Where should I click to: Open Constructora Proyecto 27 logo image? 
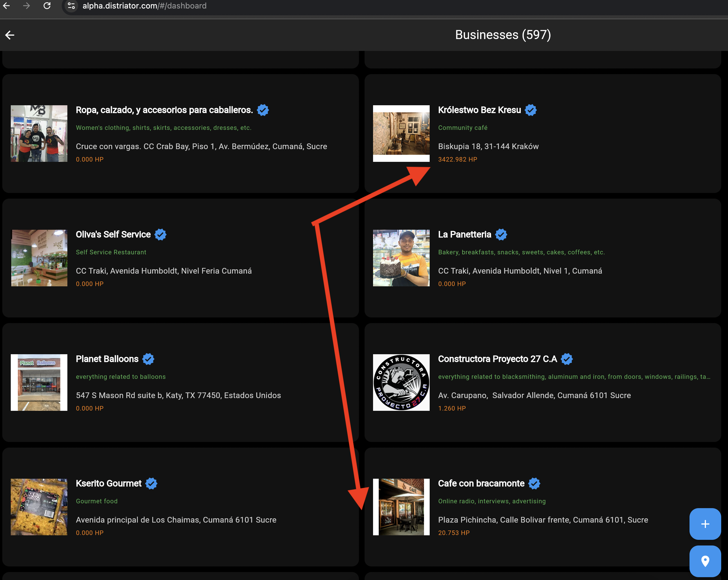click(x=401, y=383)
